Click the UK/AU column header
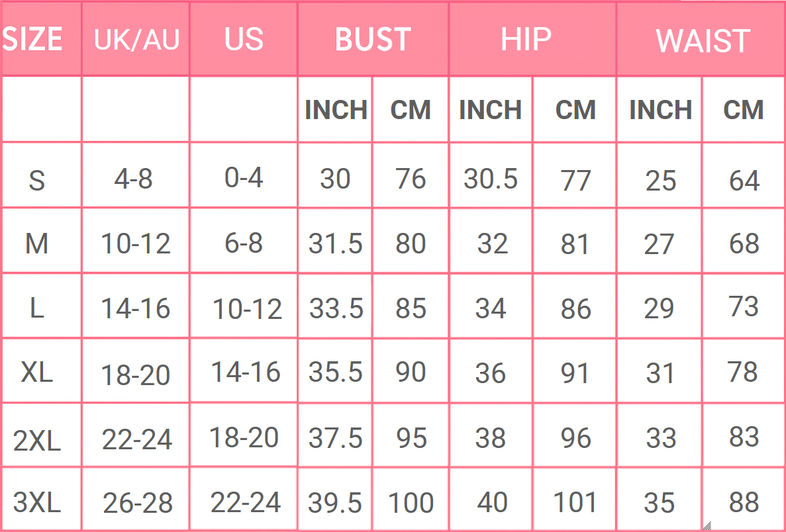The height and width of the screenshot is (532, 786). coord(136,40)
